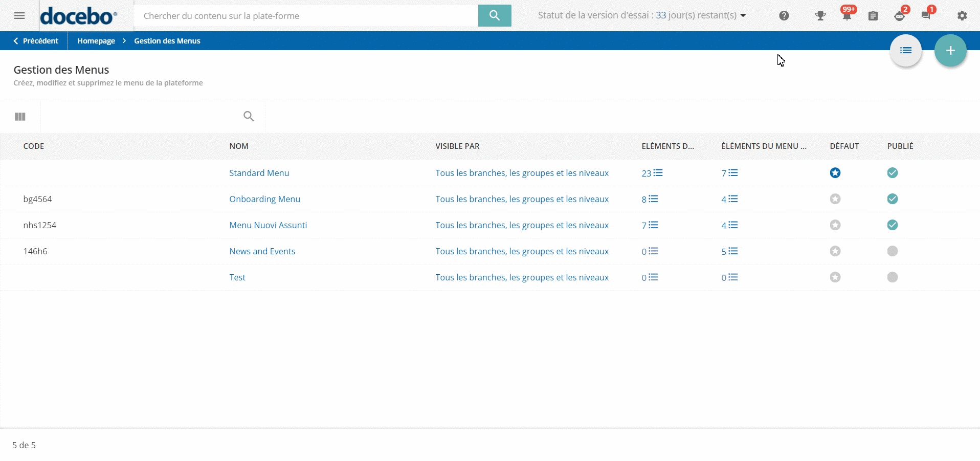This screenshot has height=461, width=980.
Task: Sort by PUBLIÉ column header
Action: coord(900,146)
